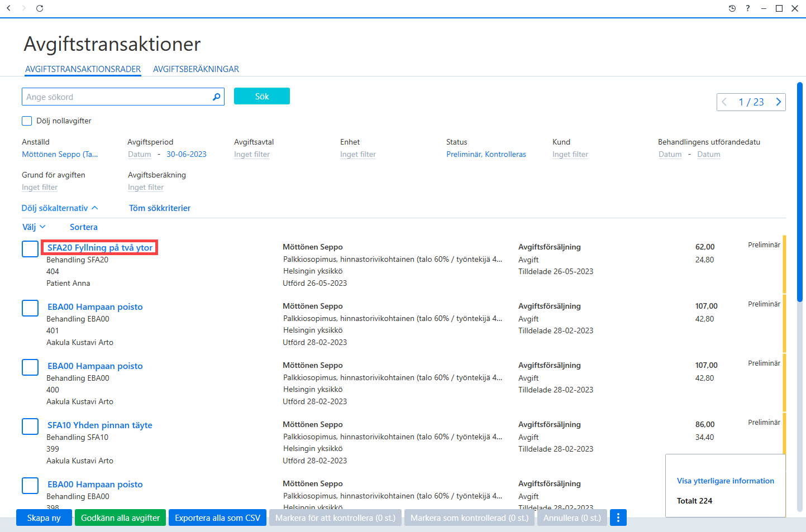This screenshot has width=806, height=532.
Task: Open the history clock icon
Action: tap(732, 8)
